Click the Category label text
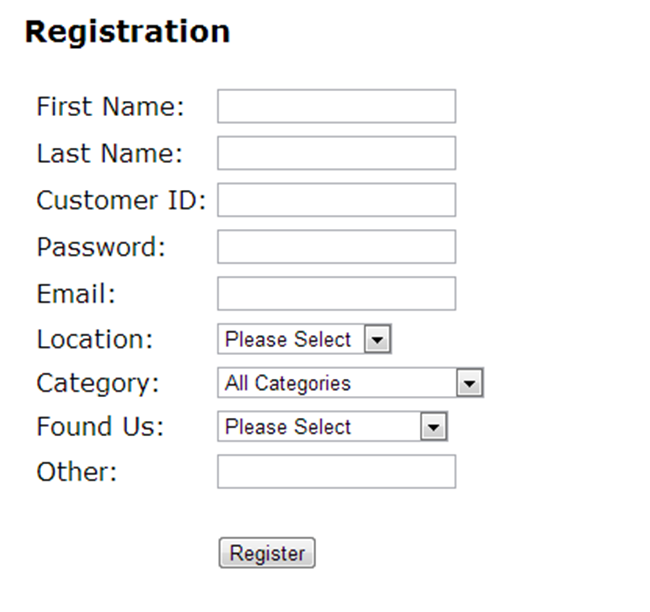This screenshot has width=650, height=612. 98,383
